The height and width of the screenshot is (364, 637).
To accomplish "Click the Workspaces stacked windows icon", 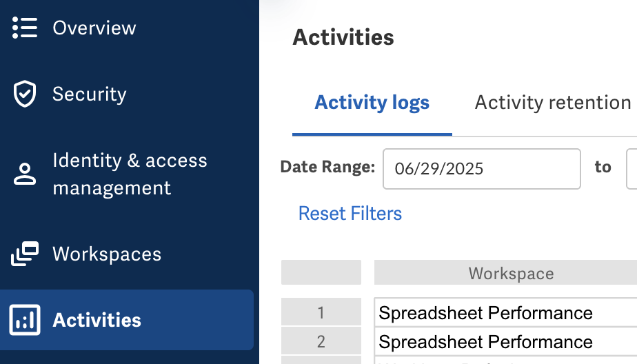I will [x=25, y=254].
